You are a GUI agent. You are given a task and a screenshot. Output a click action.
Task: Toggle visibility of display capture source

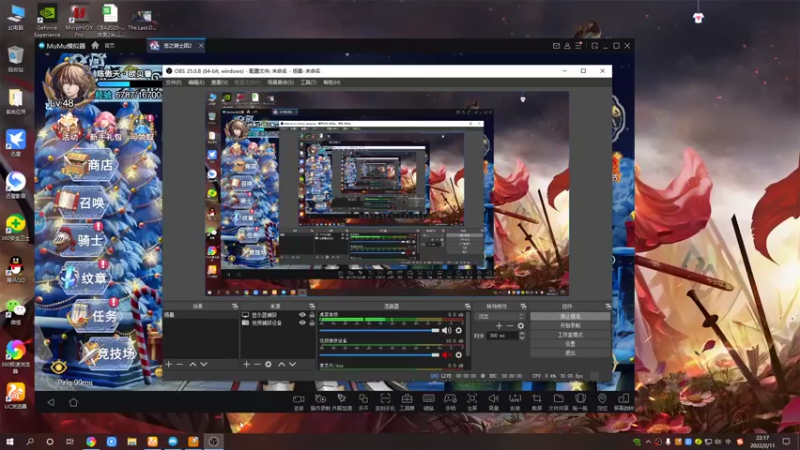[x=302, y=315]
